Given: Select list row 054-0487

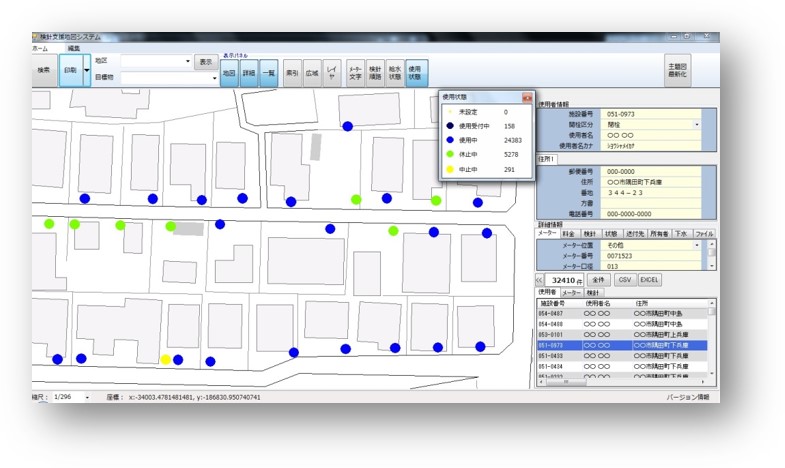Looking at the screenshot, I should coord(622,314).
